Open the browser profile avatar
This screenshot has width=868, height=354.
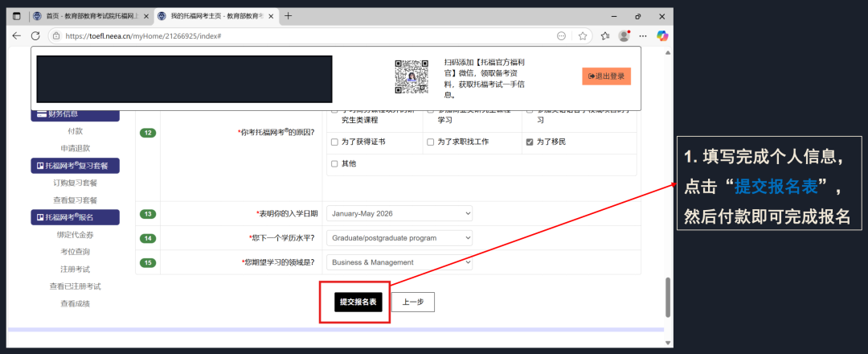click(624, 36)
